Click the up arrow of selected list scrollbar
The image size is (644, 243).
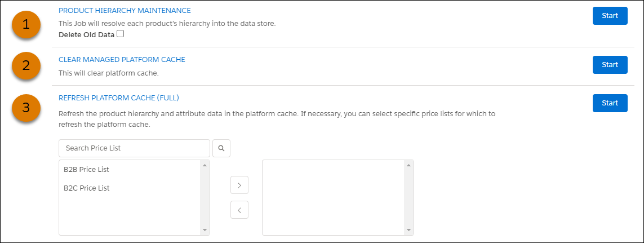click(x=408, y=165)
